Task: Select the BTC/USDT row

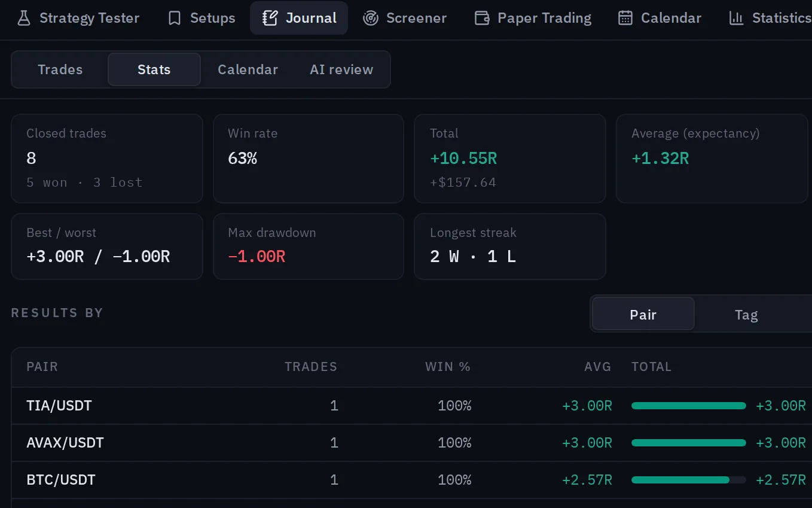Action: (411, 480)
